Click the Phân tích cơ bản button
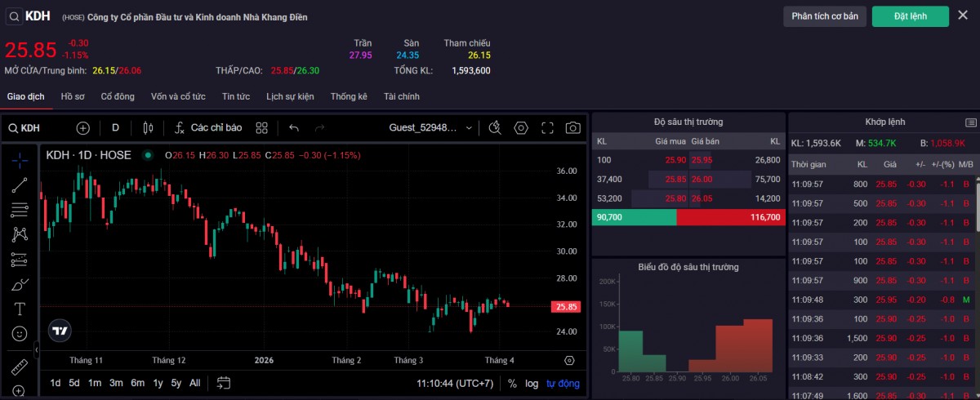The image size is (980, 400). (824, 16)
